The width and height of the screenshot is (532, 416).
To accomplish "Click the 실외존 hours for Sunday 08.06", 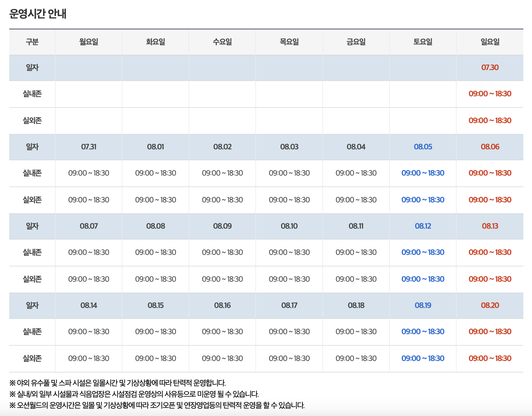I will coord(490,200).
